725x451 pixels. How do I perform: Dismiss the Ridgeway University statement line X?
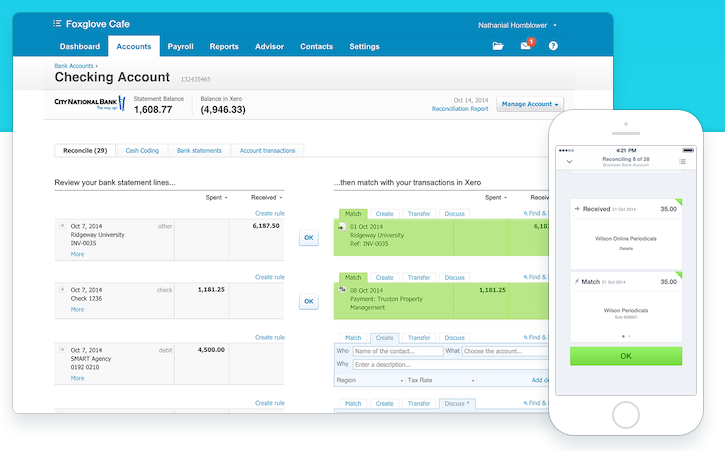point(62,226)
